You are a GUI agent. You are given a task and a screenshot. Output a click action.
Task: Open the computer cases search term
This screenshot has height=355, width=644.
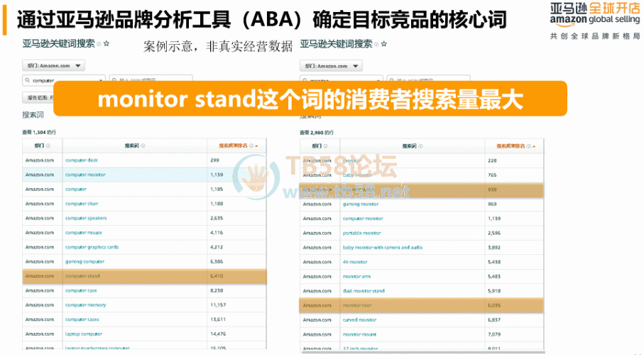[82, 319]
